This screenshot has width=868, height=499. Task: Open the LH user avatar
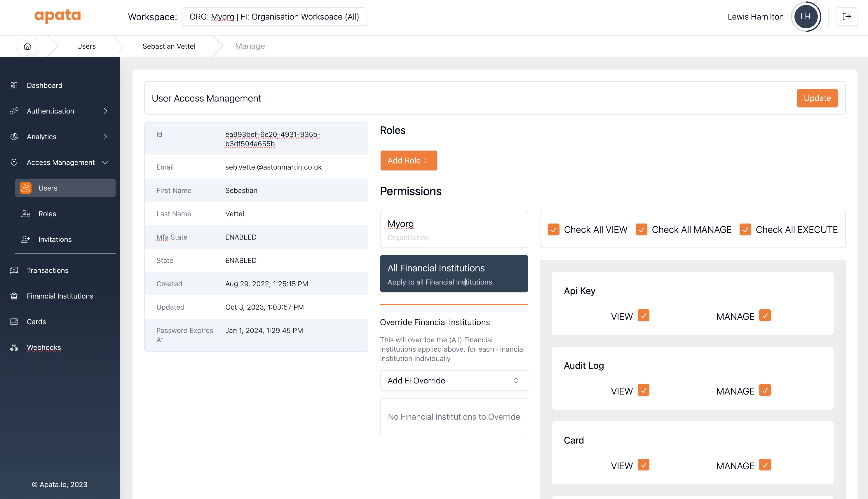click(x=805, y=16)
